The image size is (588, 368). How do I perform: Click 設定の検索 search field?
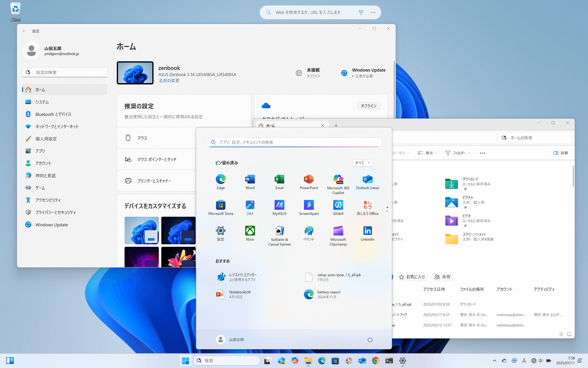65,72
